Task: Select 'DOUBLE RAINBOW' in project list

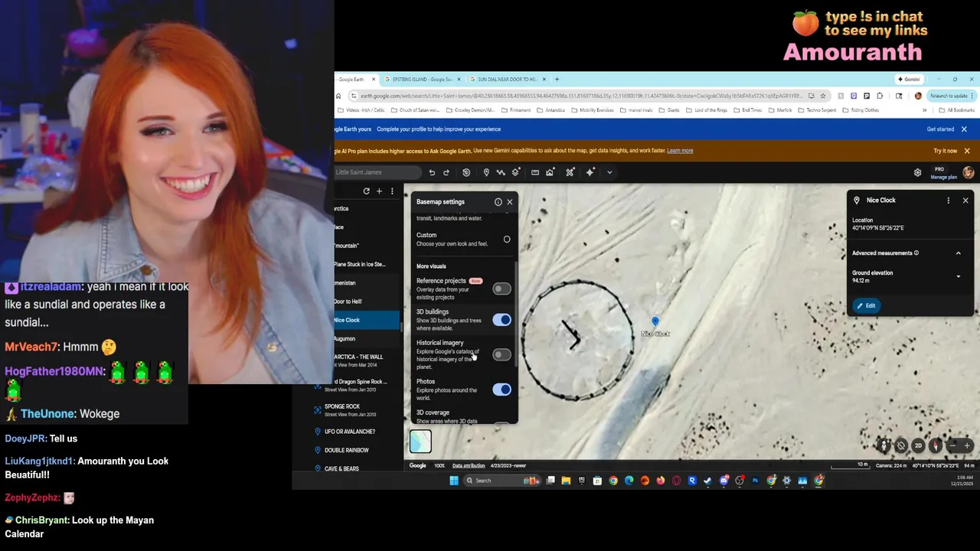Action: pos(345,450)
